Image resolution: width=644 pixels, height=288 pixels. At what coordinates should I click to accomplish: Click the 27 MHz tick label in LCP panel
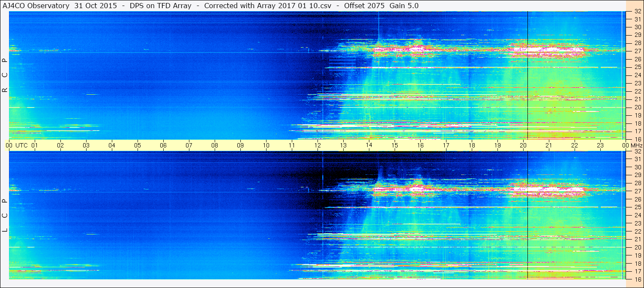[637, 191]
